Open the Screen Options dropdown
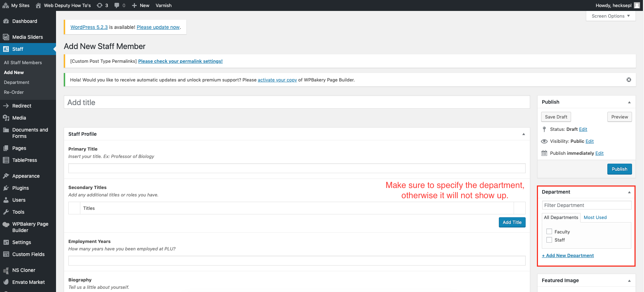The width and height of the screenshot is (644, 292). point(611,16)
